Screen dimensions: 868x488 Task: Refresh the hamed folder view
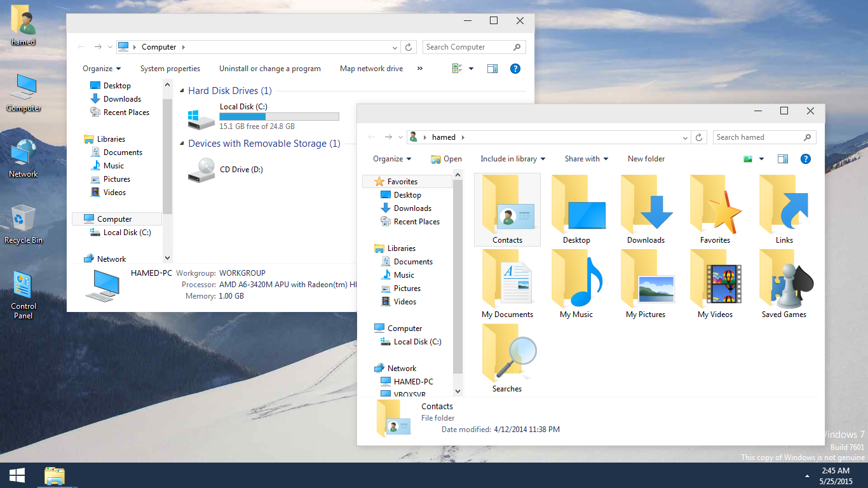click(699, 137)
